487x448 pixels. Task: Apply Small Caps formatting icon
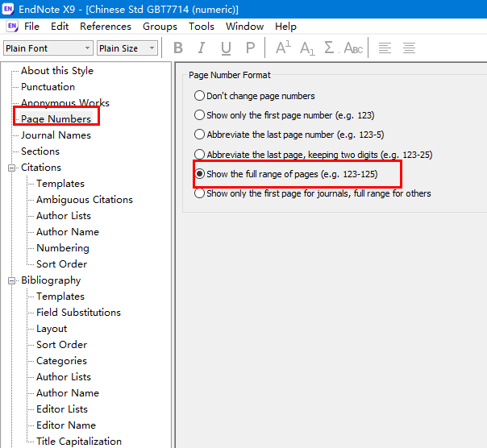click(353, 48)
